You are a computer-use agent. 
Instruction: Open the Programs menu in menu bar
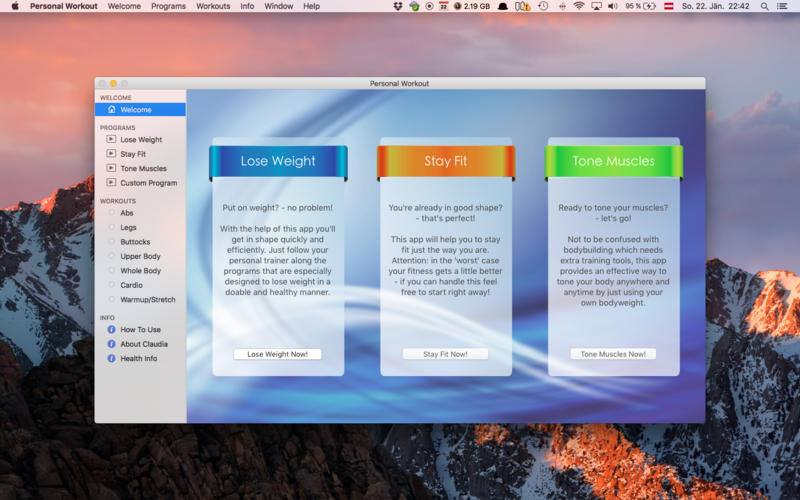pyautogui.click(x=168, y=6)
